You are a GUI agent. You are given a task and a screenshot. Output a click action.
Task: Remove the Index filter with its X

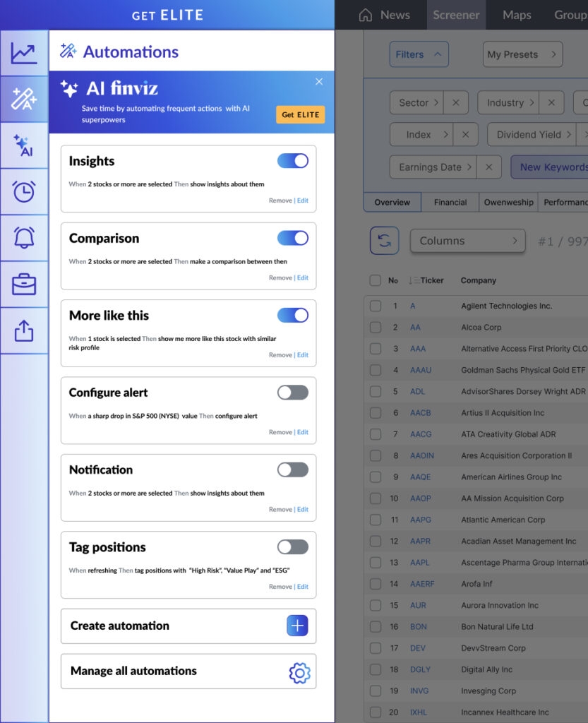pos(465,135)
